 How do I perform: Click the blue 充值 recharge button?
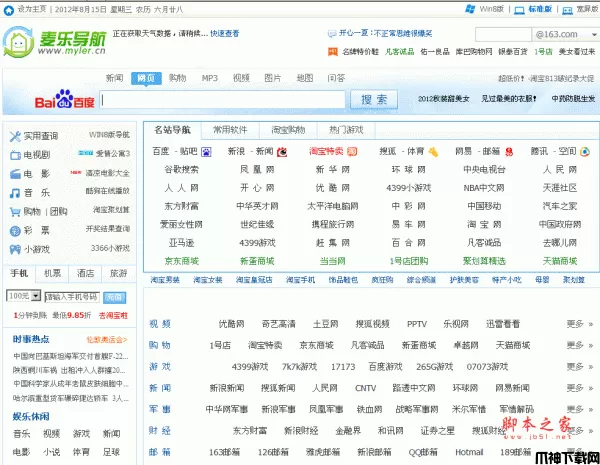pos(114,297)
